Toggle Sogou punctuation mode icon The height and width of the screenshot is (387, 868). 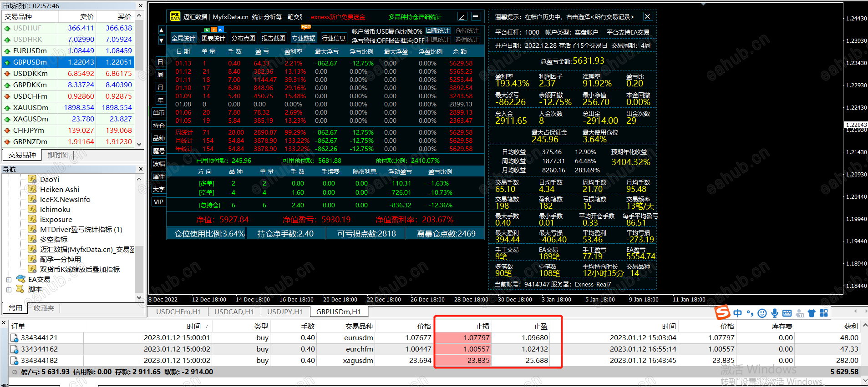750,313
